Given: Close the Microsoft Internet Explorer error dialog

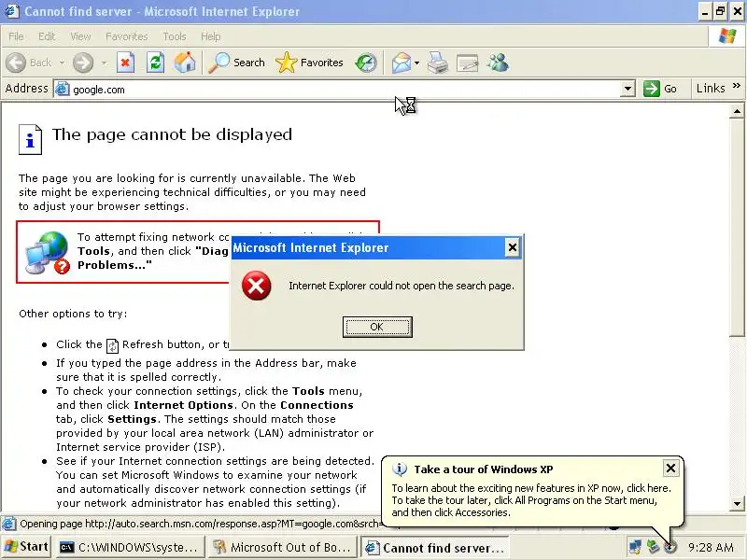Looking at the screenshot, I should coord(512,247).
